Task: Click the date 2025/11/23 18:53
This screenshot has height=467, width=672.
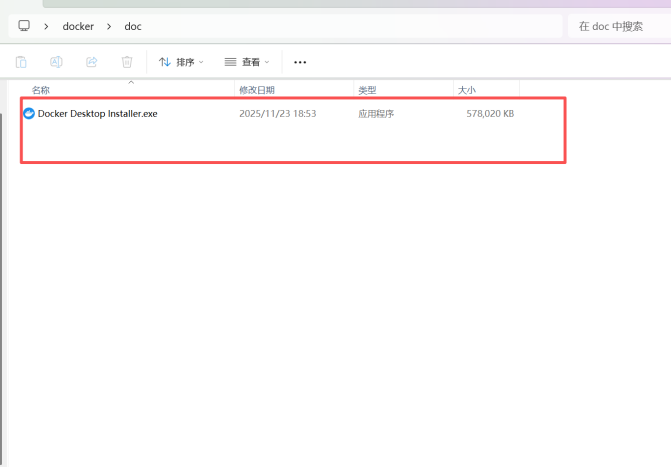Action: click(x=278, y=114)
